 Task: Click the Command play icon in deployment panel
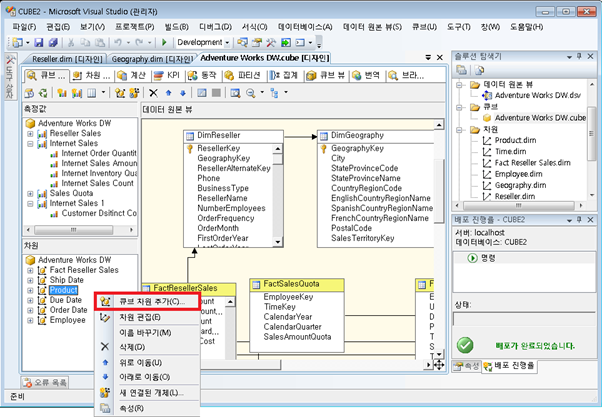[x=472, y=258]
